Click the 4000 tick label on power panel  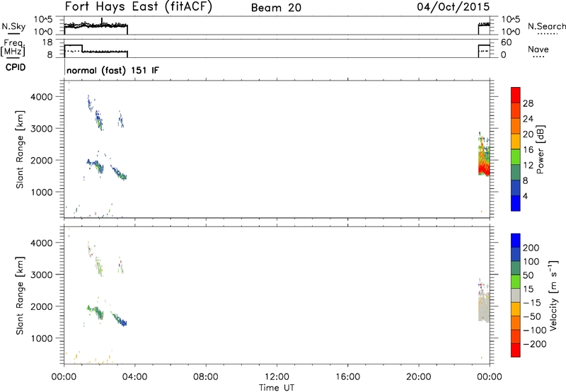click(42, 97)
